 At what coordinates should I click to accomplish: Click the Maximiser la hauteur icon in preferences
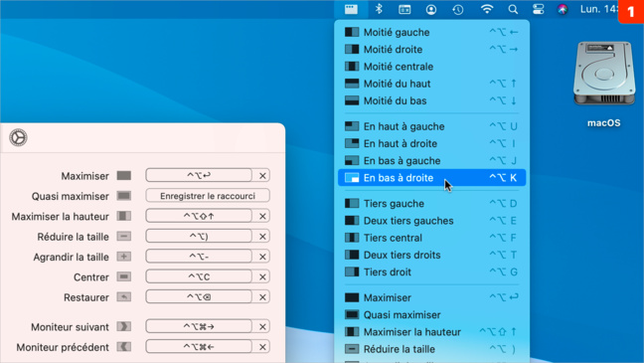(x=123, y=216)
